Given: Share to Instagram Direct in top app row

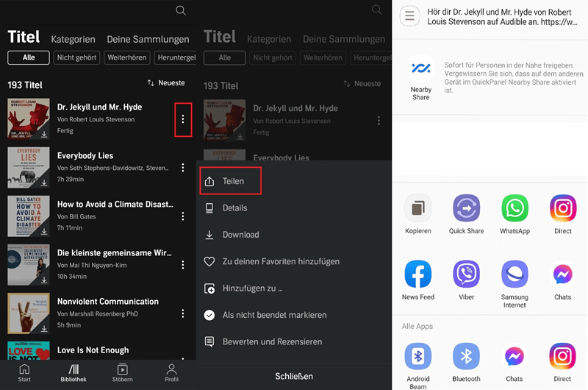Looking at the screenshot, I should [563, 214].
